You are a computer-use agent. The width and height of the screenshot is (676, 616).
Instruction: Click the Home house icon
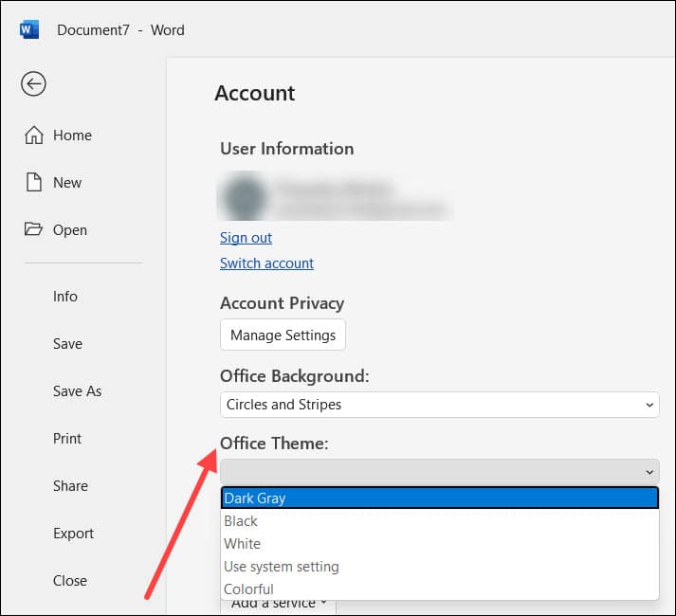click(x=33, y=135)
